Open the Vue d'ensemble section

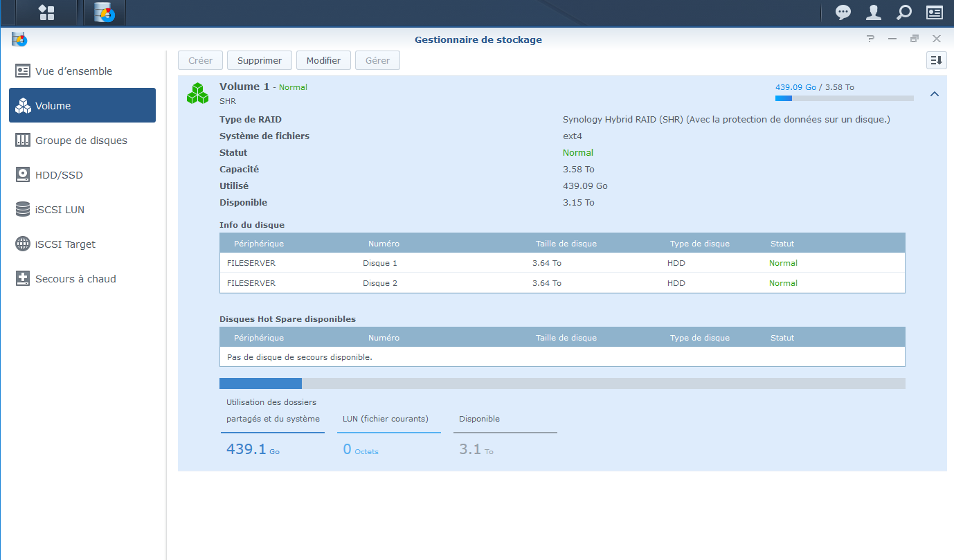pos(73,71)
